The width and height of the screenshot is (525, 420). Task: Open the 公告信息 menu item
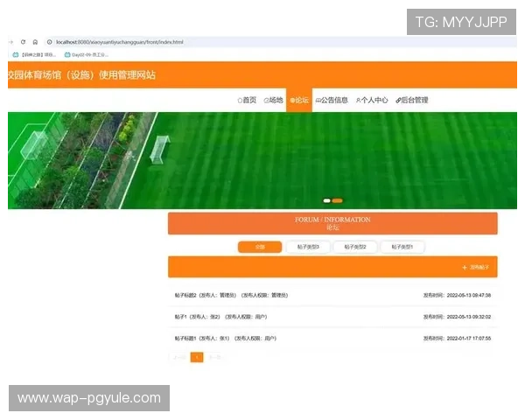332,100
